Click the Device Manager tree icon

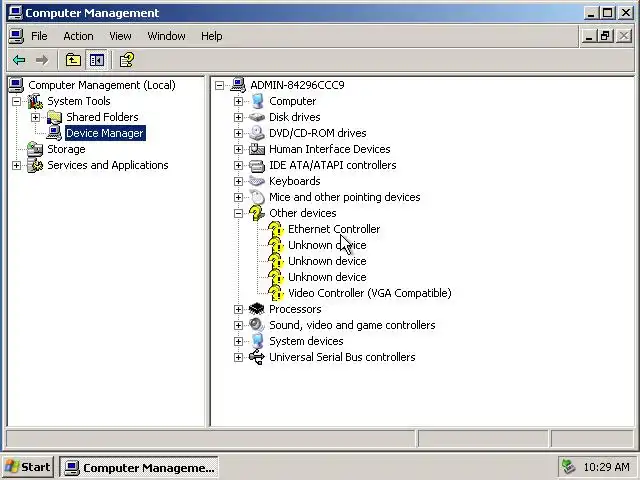pyautogui.click(x=54, y=133)
